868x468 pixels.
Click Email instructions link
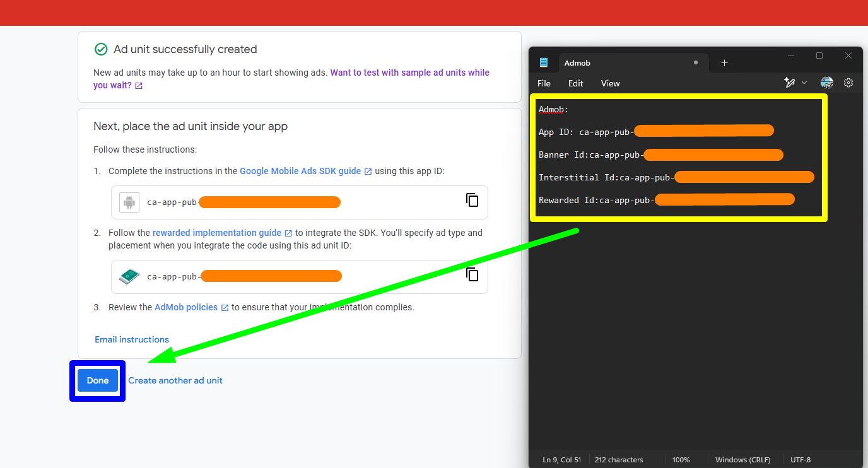(x=132, y=339)
